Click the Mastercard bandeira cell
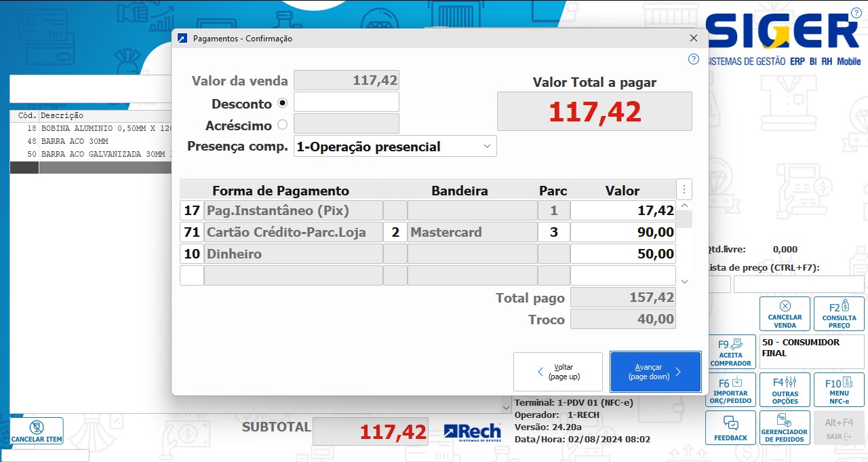Image resolution: width=868 pixels, height=462 pixels. [x=472, y=232]
